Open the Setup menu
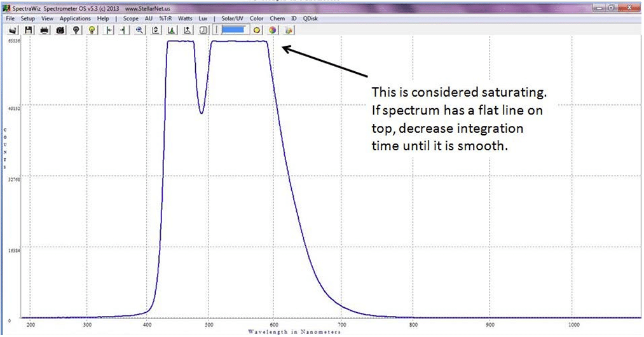 click(28, 19)
